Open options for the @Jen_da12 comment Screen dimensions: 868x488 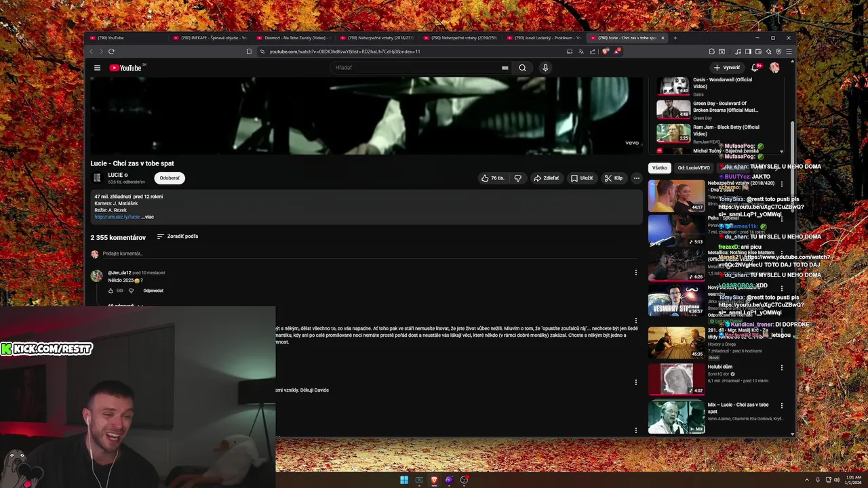pyautogui.click(x=635, y=272)
